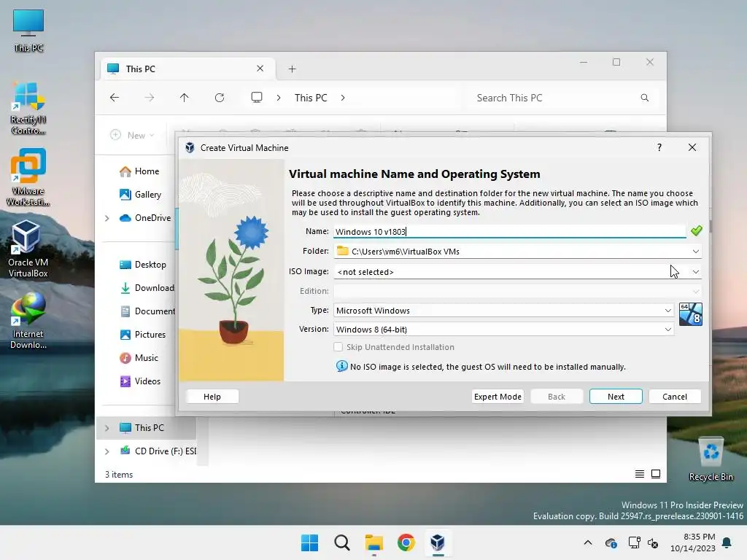The image size is (747, 560).
Task: Open Internet Download Manager desktop icon
Action: tap(28, 321)
